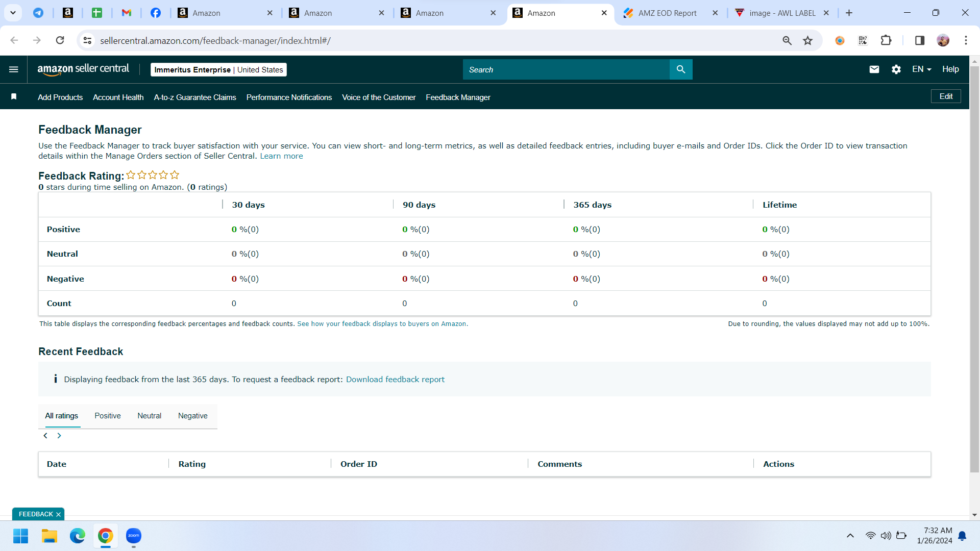Switch to image - AWL LABEL tab
This screenshot has width=980, height=551.
[x=782, y=13]
